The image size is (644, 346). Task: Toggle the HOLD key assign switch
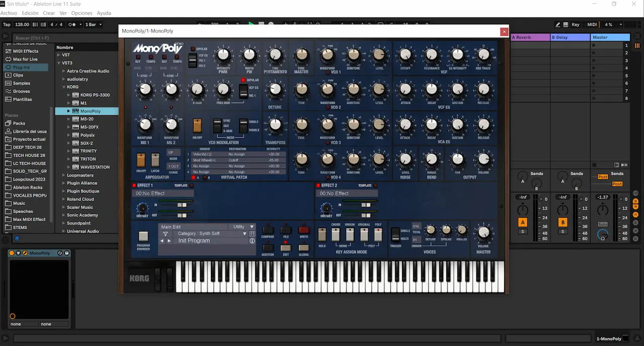click(x=322, y=234)
